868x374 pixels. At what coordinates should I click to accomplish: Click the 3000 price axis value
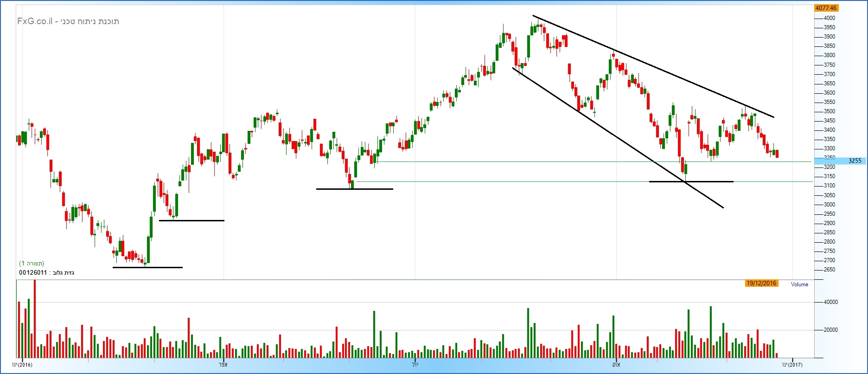[x=830, y=205]
